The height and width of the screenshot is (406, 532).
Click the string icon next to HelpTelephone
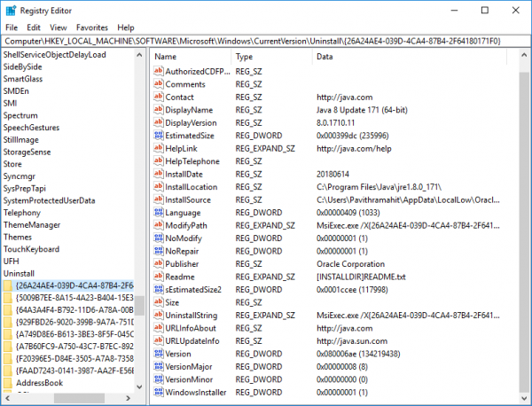[159, 160]
